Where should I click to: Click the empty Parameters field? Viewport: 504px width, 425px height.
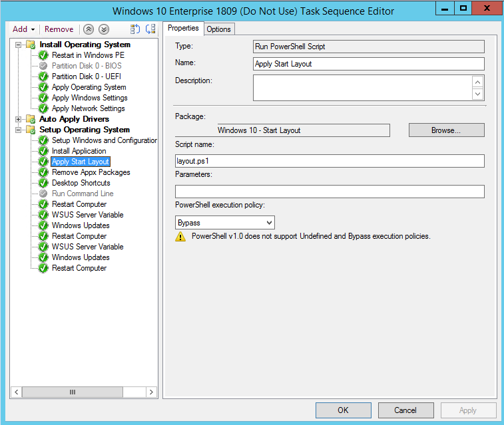pos(330,192)
